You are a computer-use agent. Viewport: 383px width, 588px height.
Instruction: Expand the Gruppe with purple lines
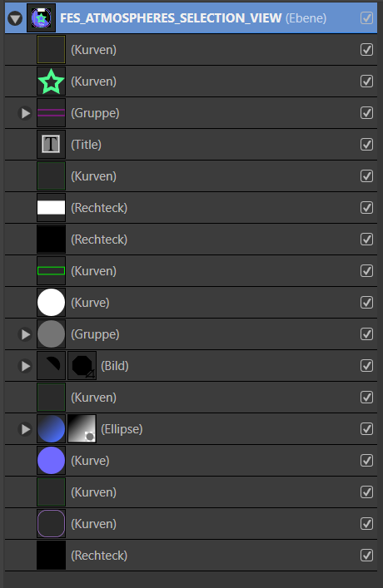click(x=25, y=113)
